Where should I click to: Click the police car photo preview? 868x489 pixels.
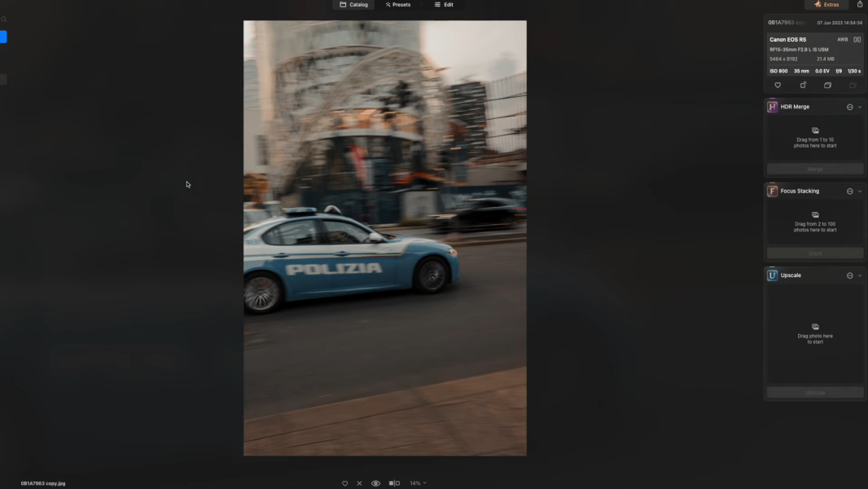pos(384,238)
